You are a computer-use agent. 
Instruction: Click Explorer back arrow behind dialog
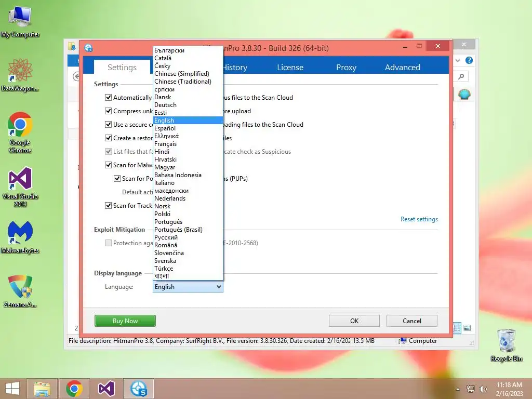(76, 76)
